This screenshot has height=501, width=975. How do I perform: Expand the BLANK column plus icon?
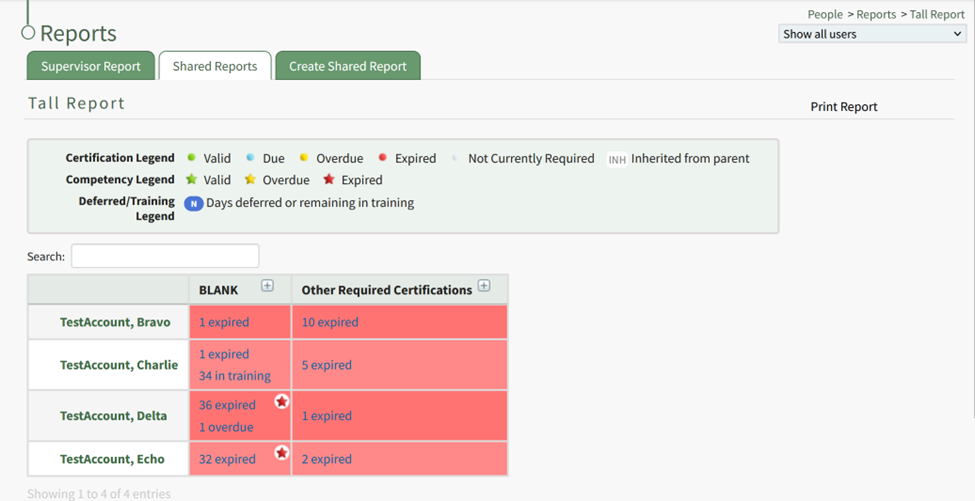[267, 286]
